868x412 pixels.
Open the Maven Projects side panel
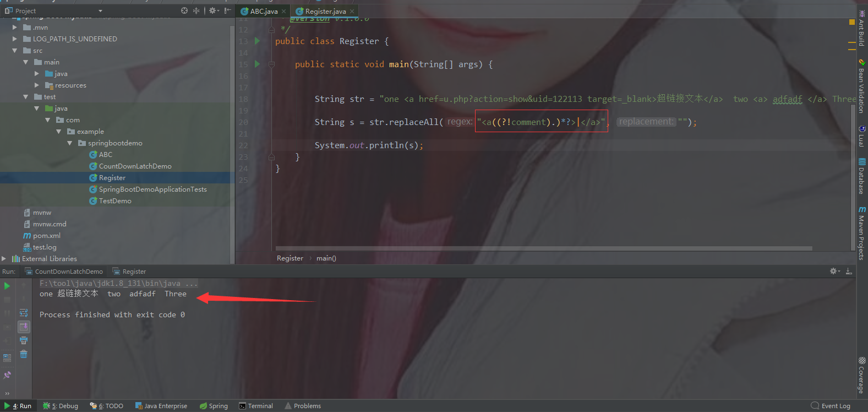point(862,233)
